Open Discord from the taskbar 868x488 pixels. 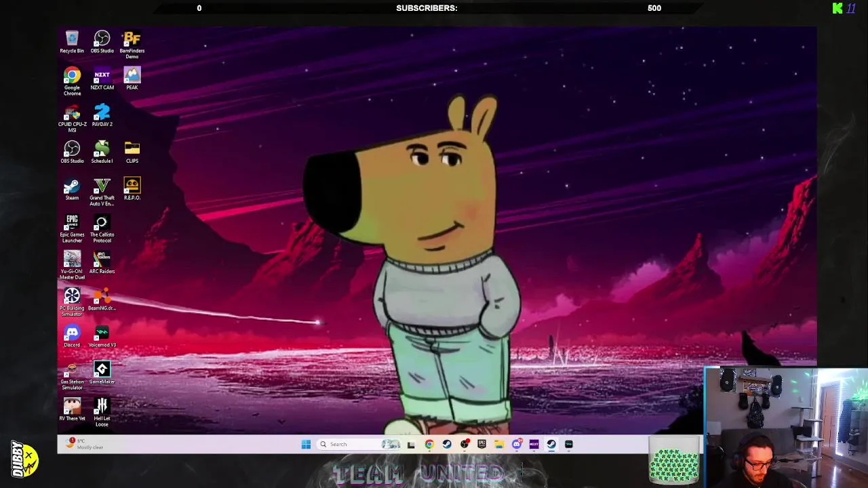(517, 444)
